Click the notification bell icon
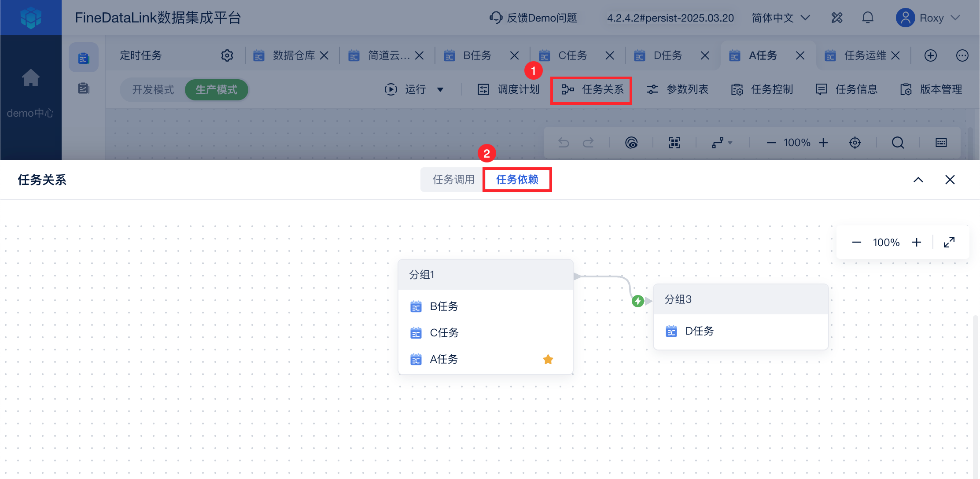980x479 pixels. [x=868, y=18]
